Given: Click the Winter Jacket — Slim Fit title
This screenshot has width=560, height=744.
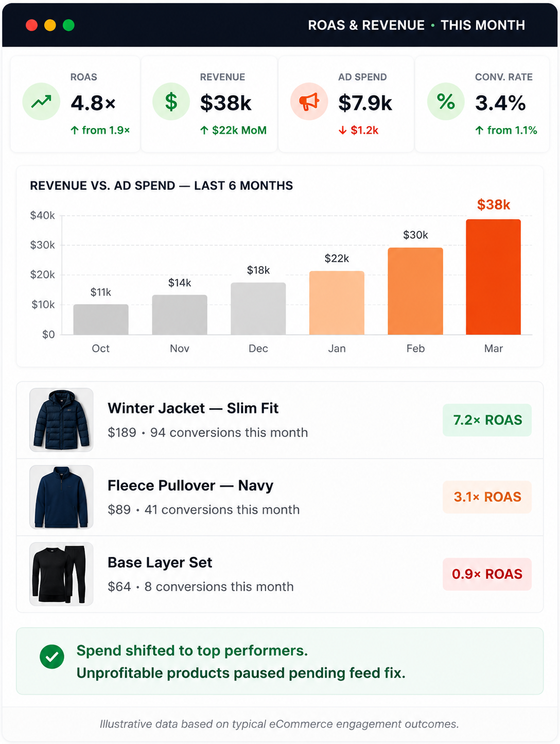Looking at the screenshot, I should 193,408.
